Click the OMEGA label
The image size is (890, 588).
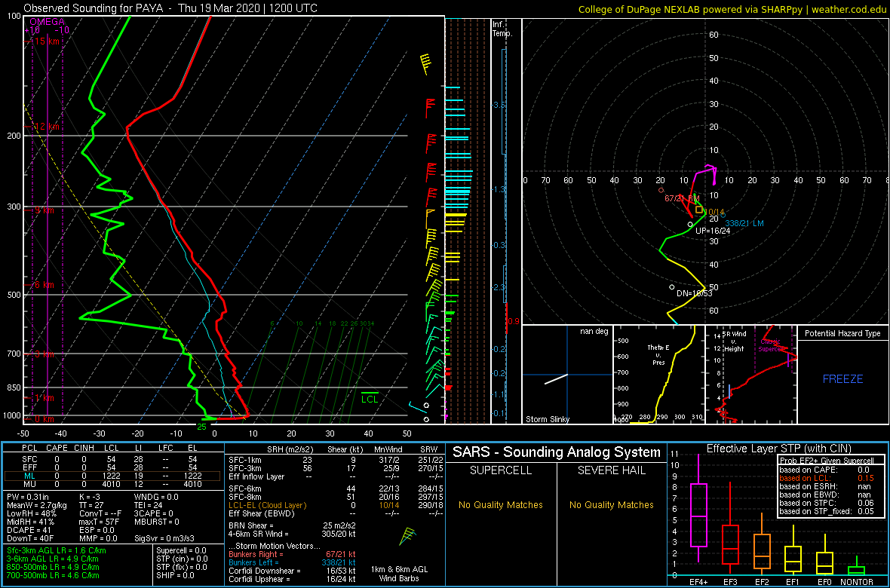(x=47, y=22)
